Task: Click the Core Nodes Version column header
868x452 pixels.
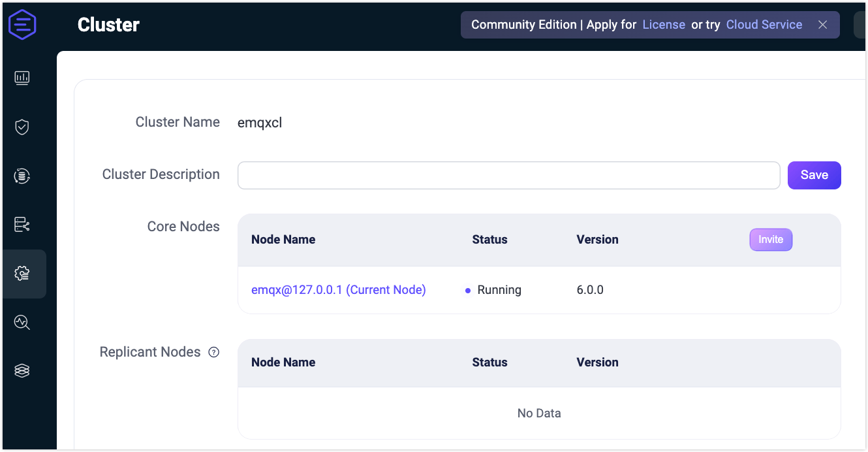Action: coord(597,240)
